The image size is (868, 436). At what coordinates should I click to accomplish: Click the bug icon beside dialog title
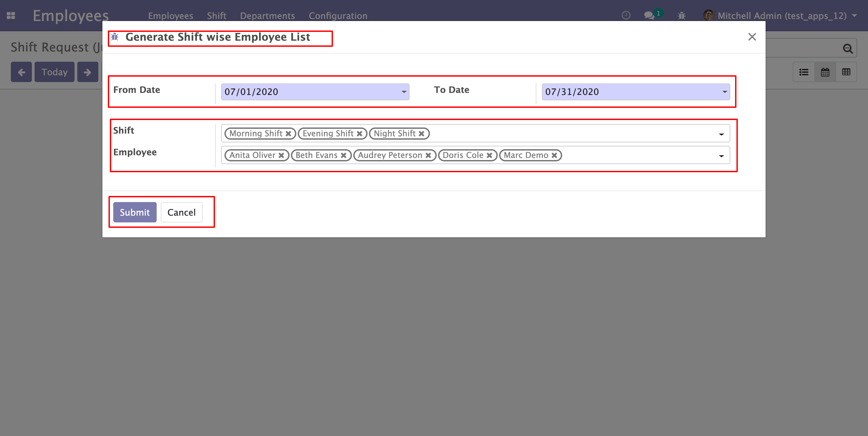pyautogui.click(x=115, y=37)
